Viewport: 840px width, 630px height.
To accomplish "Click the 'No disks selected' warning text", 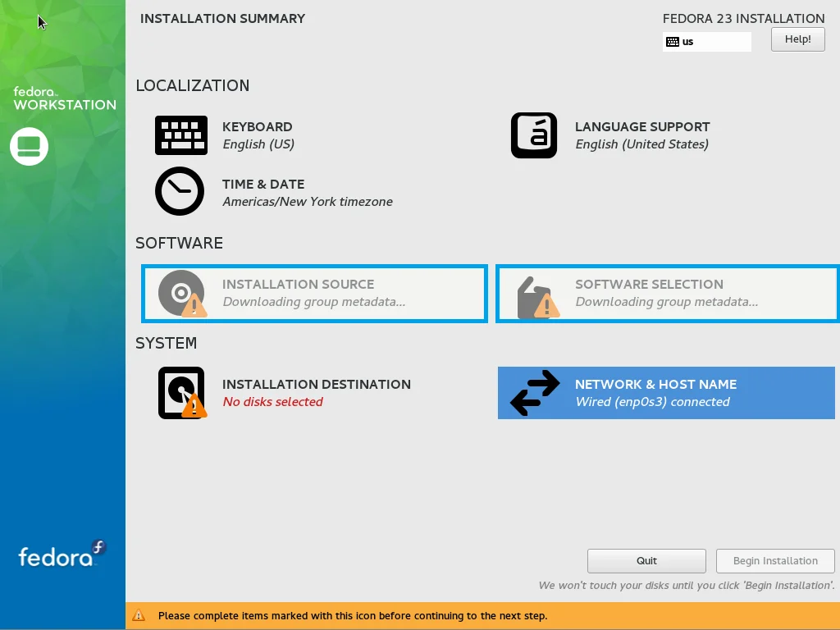I will point(272,402).
